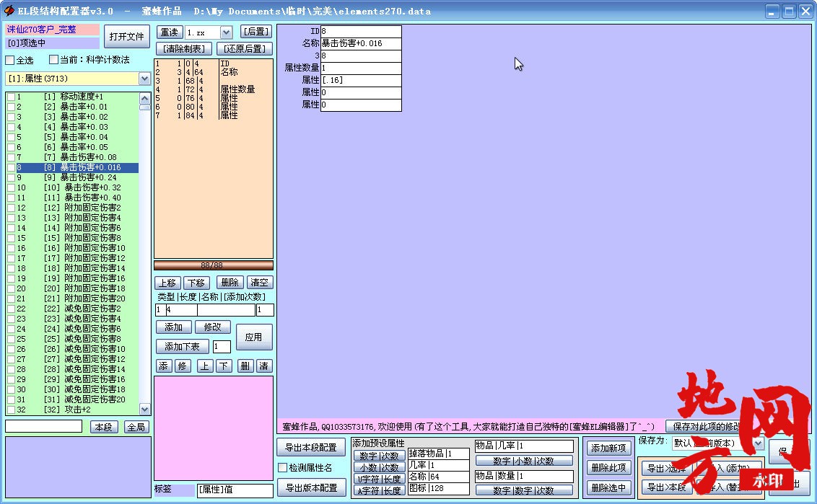
Task: Select list row [9] 暴击伤害+0.24
Action: [72, 177]
